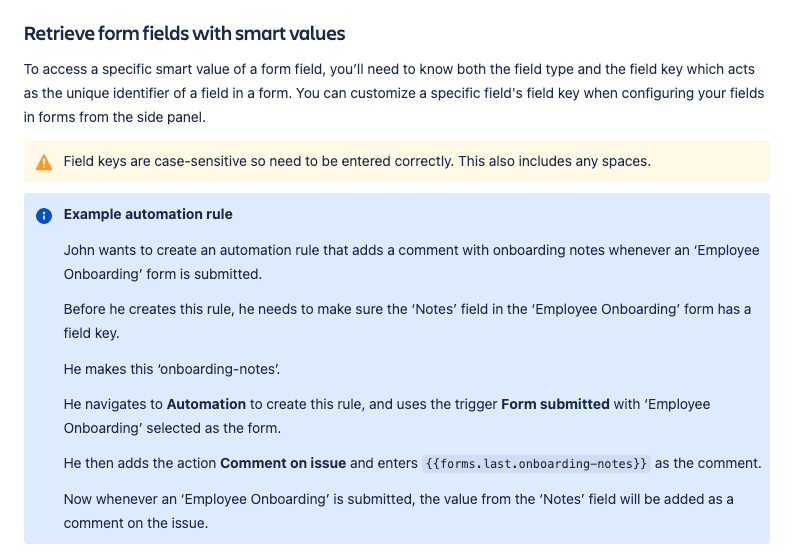The height and width of the screenshot is (560, 790).
Task: Click the 'Field keys are case-sensitive' warning text
Action: click(357, 161)
